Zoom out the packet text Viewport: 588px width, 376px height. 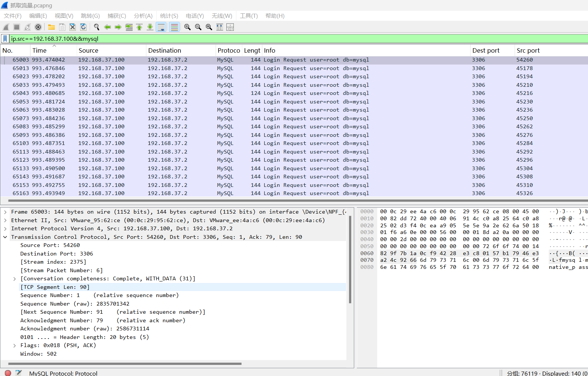point(198,27)
